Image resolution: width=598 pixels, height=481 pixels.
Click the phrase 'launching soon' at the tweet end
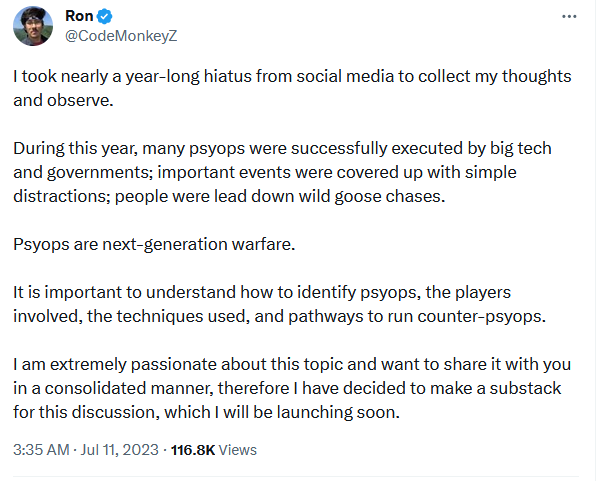pos(336,412)
